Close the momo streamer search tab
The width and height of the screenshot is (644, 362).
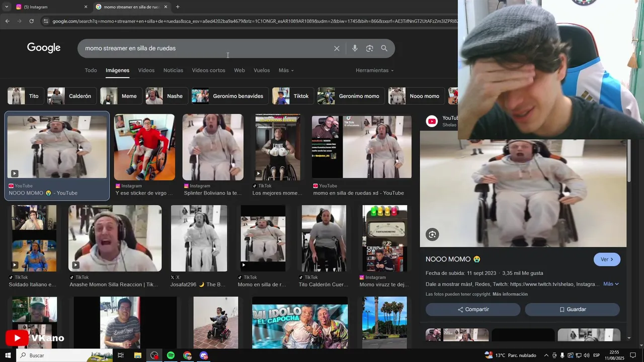166,7
